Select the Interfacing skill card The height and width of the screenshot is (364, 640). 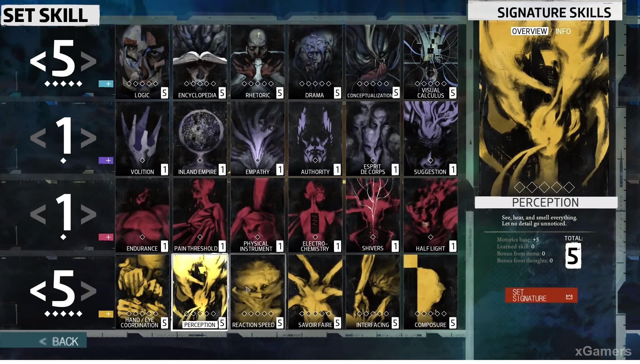pos(373,292)
